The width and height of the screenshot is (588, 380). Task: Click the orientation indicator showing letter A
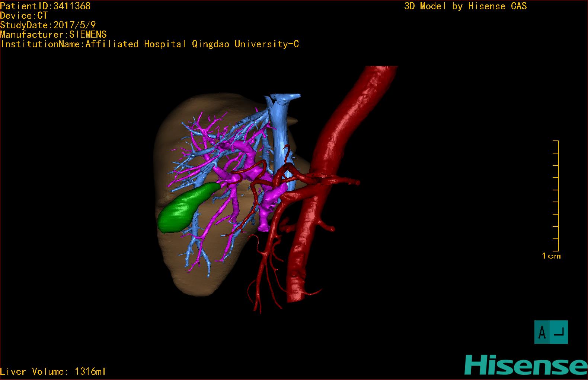551,332
